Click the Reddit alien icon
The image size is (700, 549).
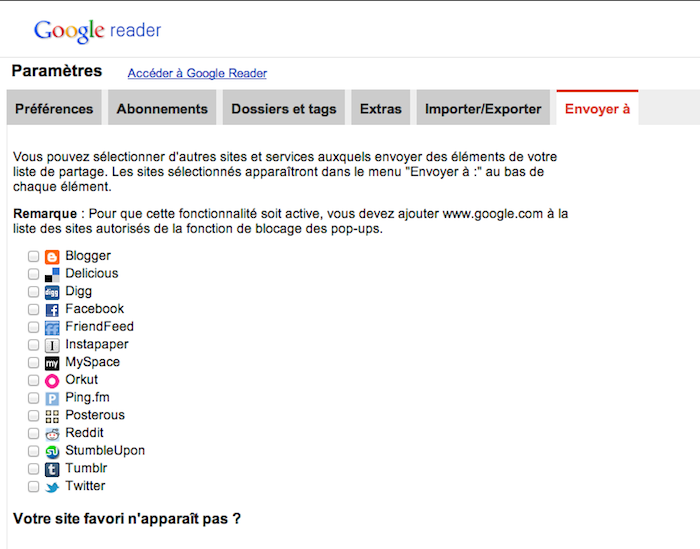pos(52,434)
